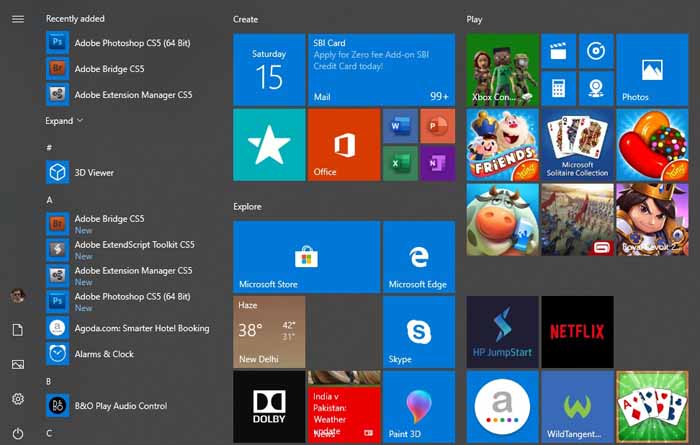The width and height of the screenshot is (700, 445).
Task: Open the India v Pakistan News tile
Action: pyautogui.click(x=344, y=407)
